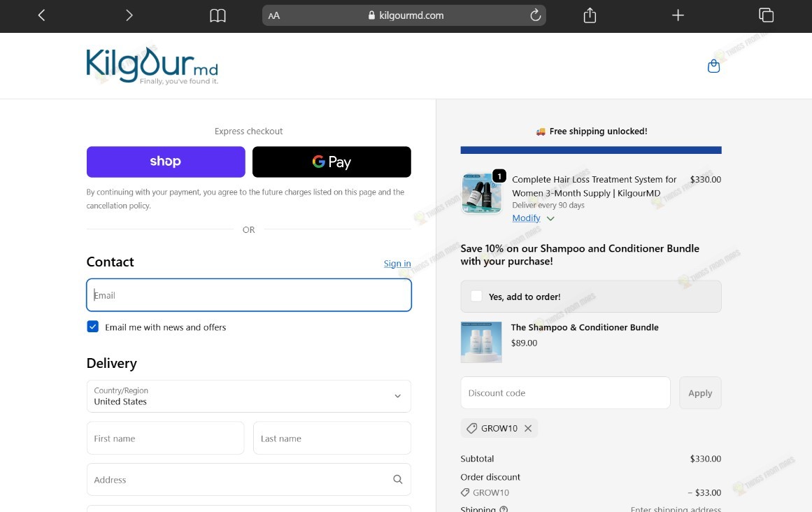
Task: Show all tabs overview icon
Action: [766, 15]
